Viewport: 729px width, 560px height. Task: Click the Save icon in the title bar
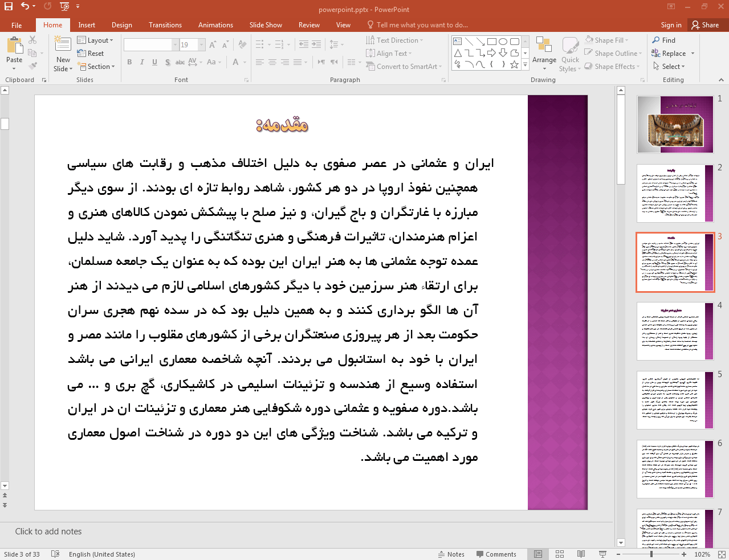pyautogui.click(x=9, y=6)
